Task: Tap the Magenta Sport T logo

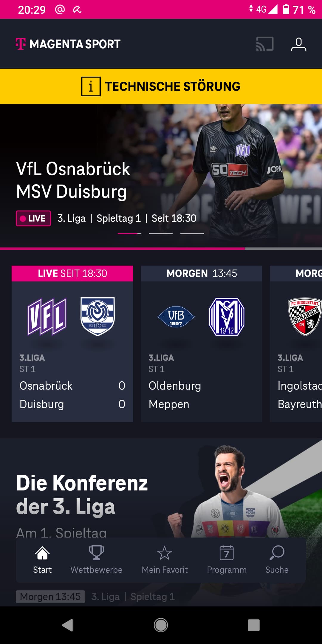Action: pyautogui.click(x=21, y=44)
